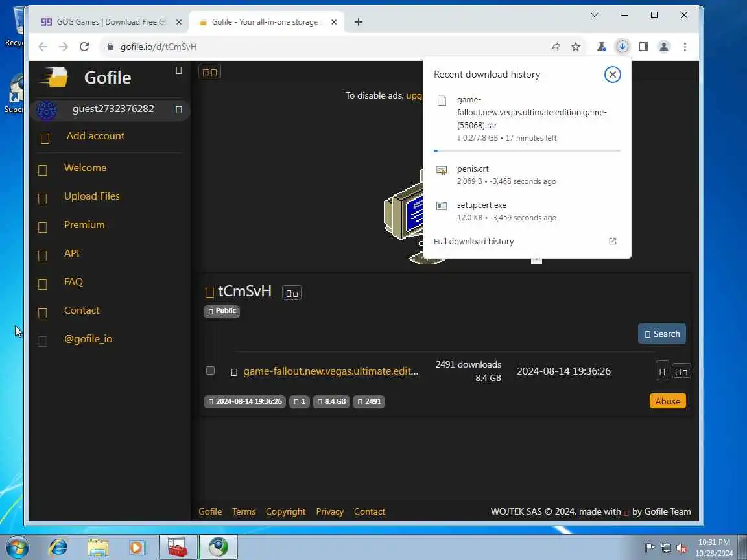Open Contact in sidebar
The image size is (747, 560).
click(x=82, y=310)
